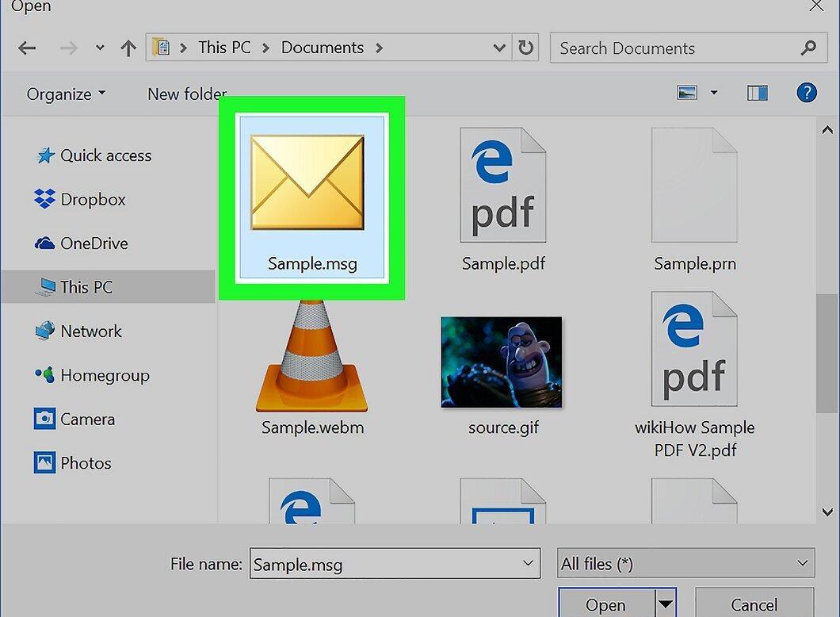Select the source.gif thumbnail
Image resolution: width=840 pixels, height=617 pixels.
(x=502, y=362)
